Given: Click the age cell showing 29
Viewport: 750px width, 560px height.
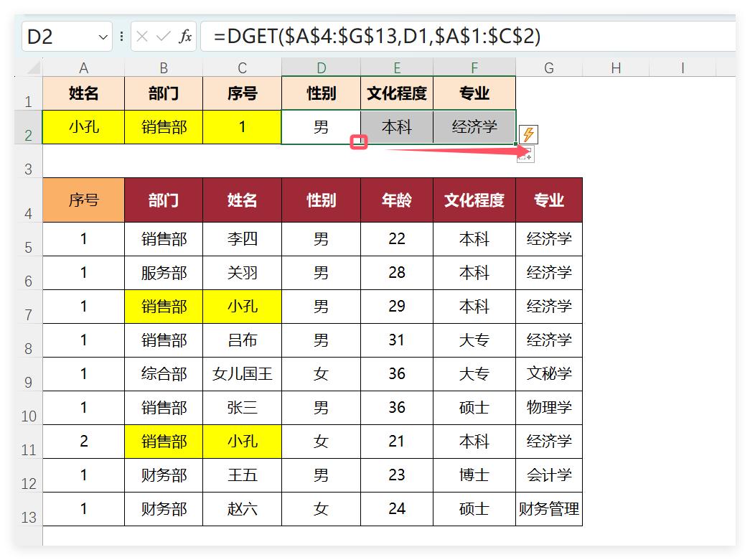Looking at the screenshot, I should click(x=396, y=307).
